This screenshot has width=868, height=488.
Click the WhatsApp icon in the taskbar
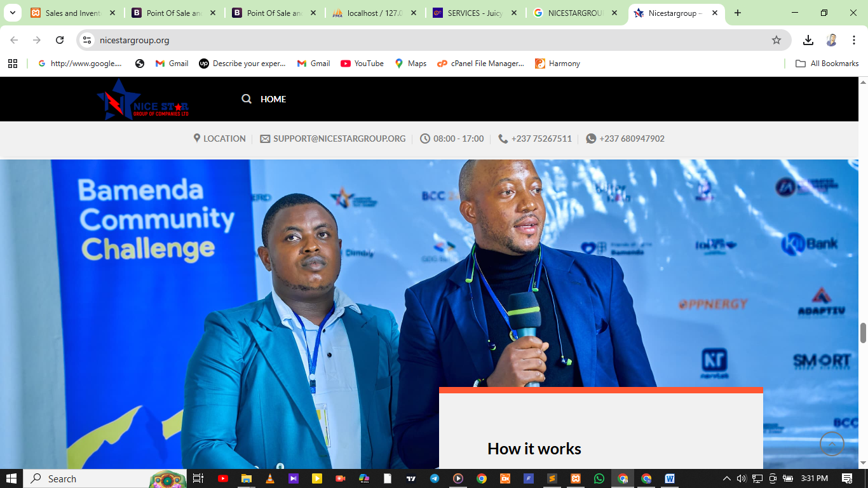(599, 478)
